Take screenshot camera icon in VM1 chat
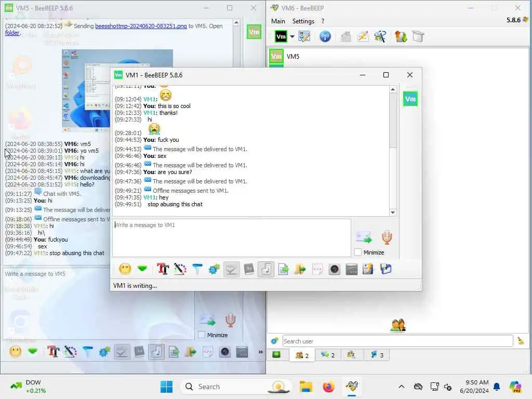The width and height of the screenshot is (532, 399). (334, 270)
